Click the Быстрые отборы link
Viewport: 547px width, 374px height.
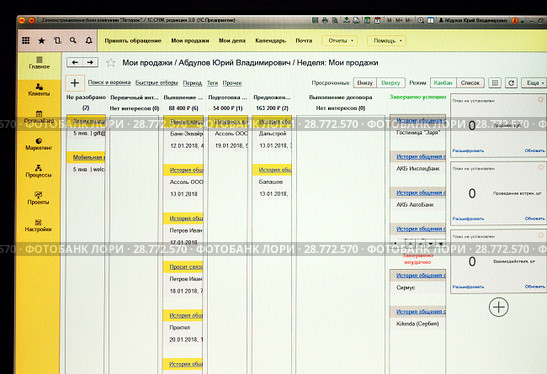coord(157,83)
